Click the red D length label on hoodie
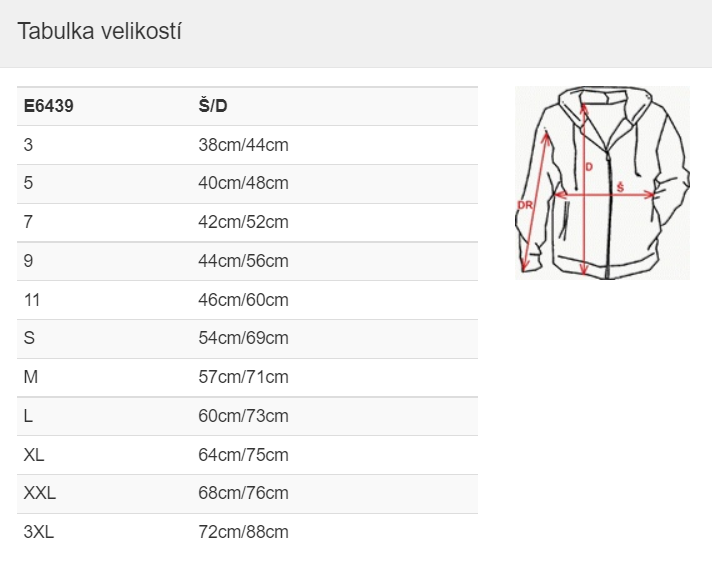Screen dimensions: 712x567 click(589, 167)
